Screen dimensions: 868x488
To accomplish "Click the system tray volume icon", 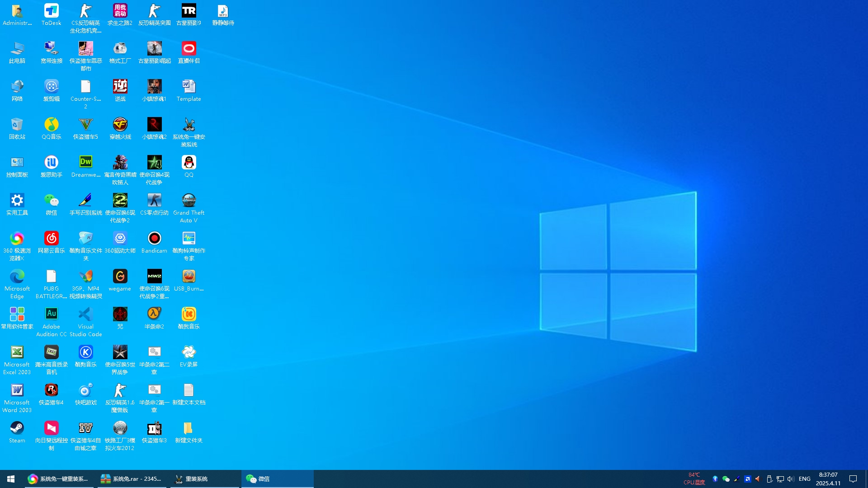I will (790, 479).
